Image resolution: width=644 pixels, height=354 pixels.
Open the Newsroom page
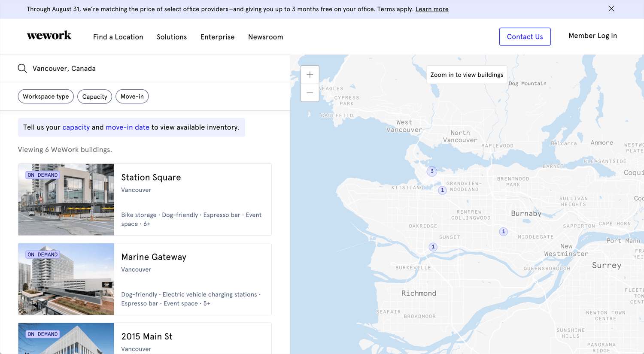(265, 37)
